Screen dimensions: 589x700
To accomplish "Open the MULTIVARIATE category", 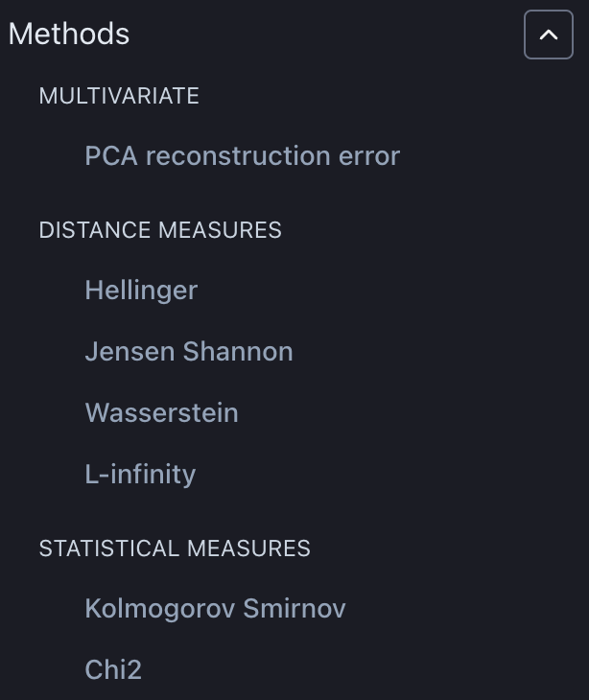I will tap(119, 96).
